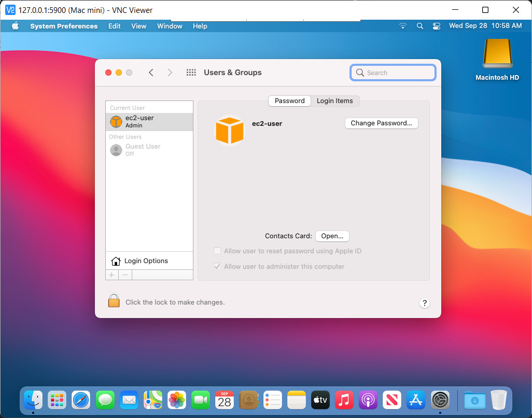532x418 pixels.
Task: Click the Change Password button
Action: (x=381, y=123)
